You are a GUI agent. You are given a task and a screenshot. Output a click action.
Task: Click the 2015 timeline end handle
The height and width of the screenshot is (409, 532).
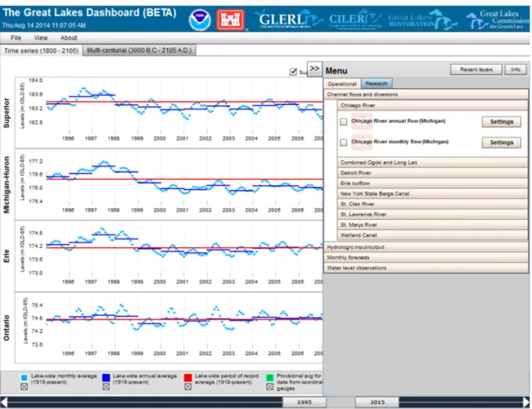click(x=377, y=402)
